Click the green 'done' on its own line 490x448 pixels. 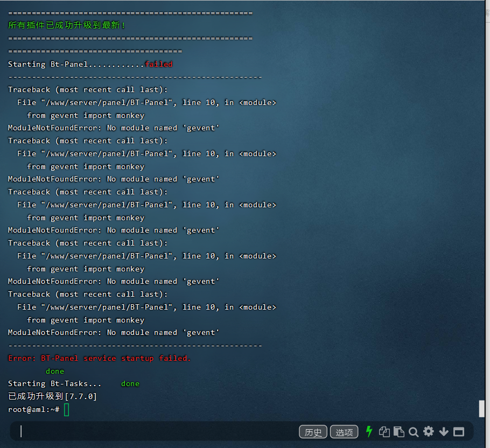point(55,371)
